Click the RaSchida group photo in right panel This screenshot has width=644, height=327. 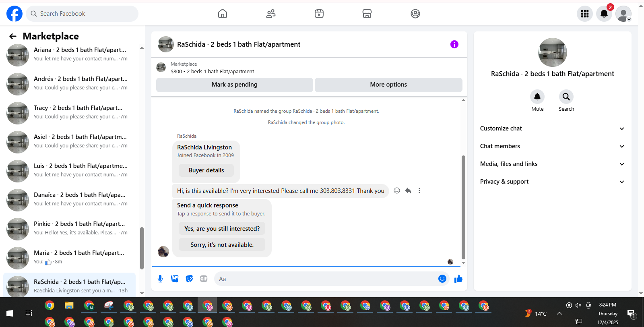click(x=553, y=52)
